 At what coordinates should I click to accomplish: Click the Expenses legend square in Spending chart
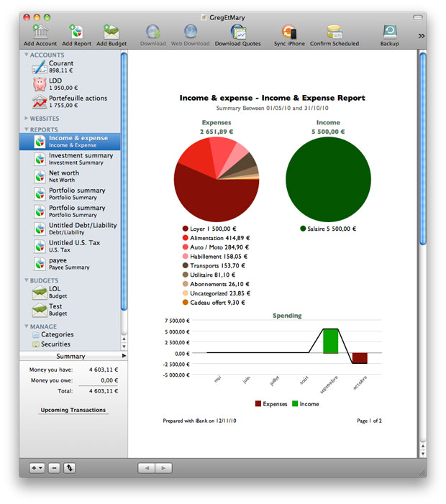point(258,404)
